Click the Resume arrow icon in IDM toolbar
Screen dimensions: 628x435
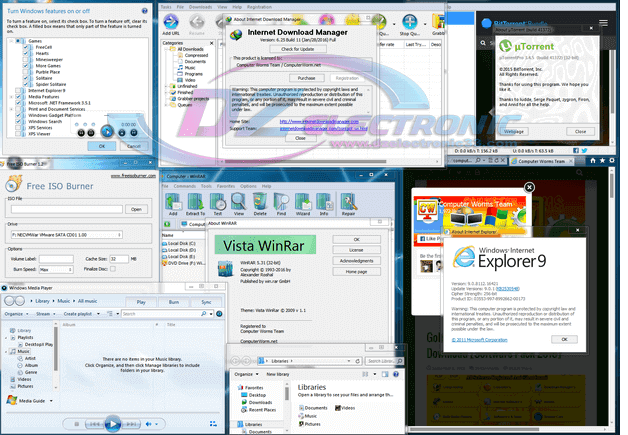197,22
